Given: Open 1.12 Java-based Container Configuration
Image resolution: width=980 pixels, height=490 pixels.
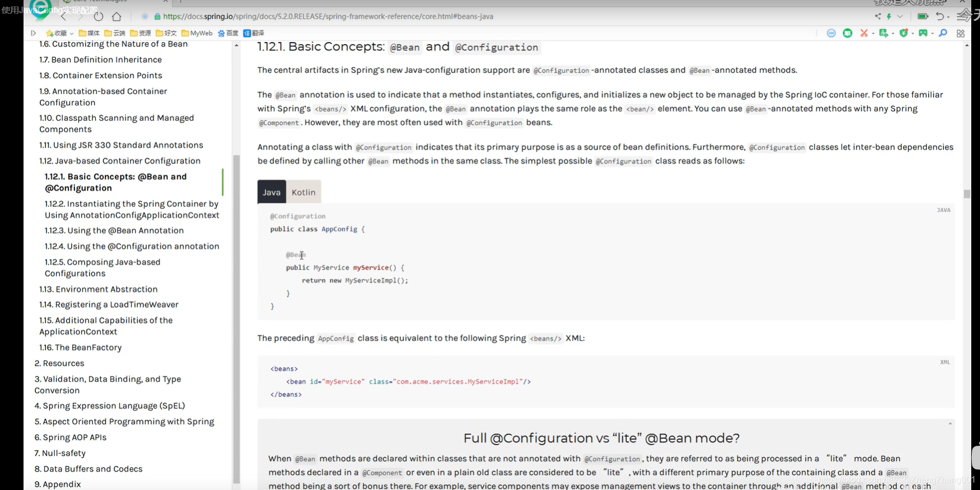Looking at the screenshot, I should pyautogui.click(x=120, y=161).
